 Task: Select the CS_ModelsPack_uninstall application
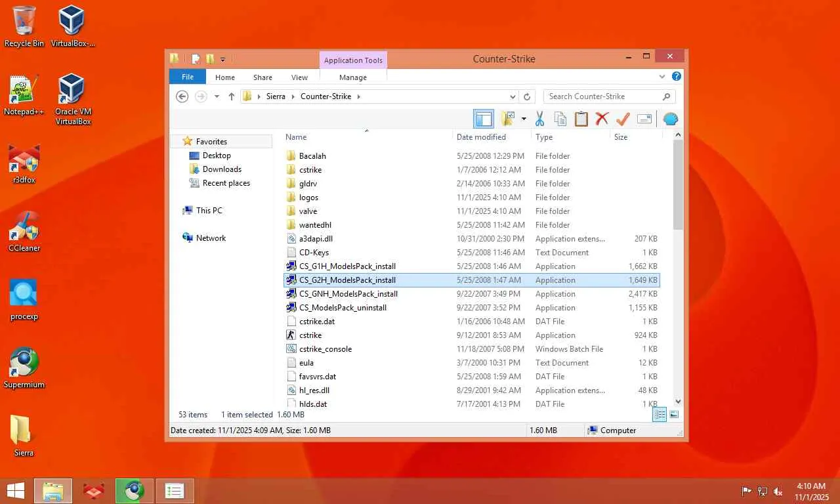[472, 308]
